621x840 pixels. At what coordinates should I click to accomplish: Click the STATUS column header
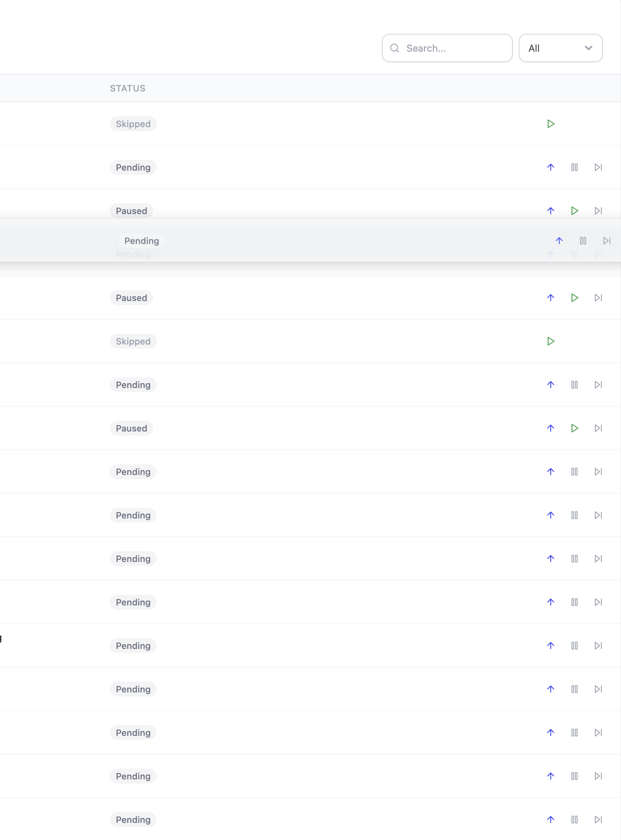coord(128,88)
